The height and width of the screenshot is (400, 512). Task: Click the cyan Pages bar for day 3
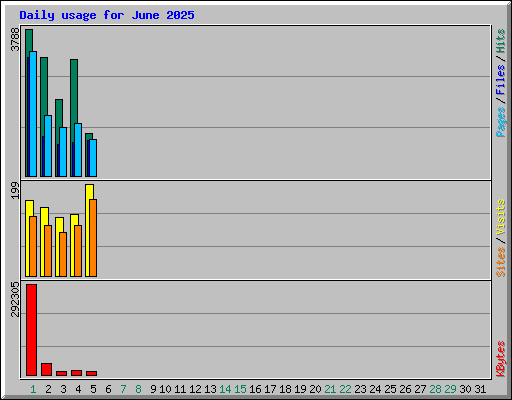tap(63, 152)
